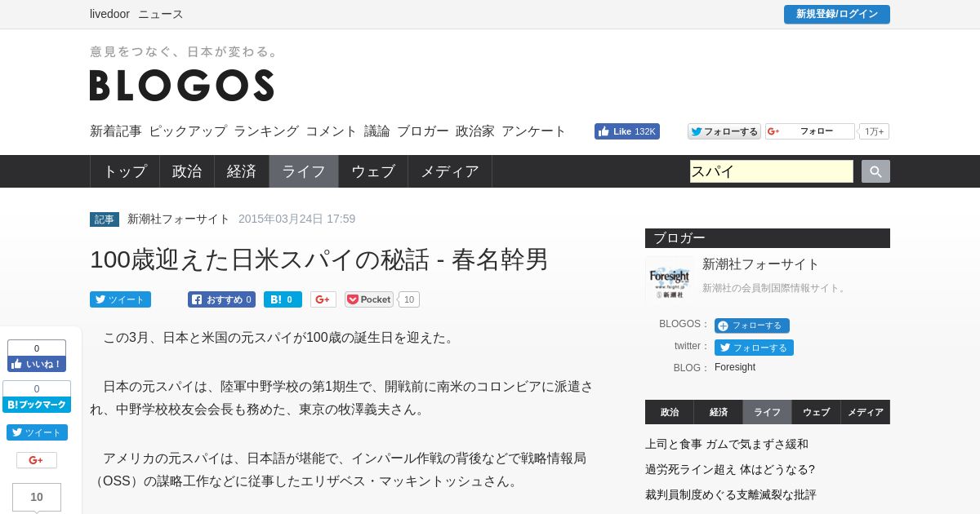
Task: Click the Foresight BLOG link
Action: pyautogui.click(x=735, y=367)
